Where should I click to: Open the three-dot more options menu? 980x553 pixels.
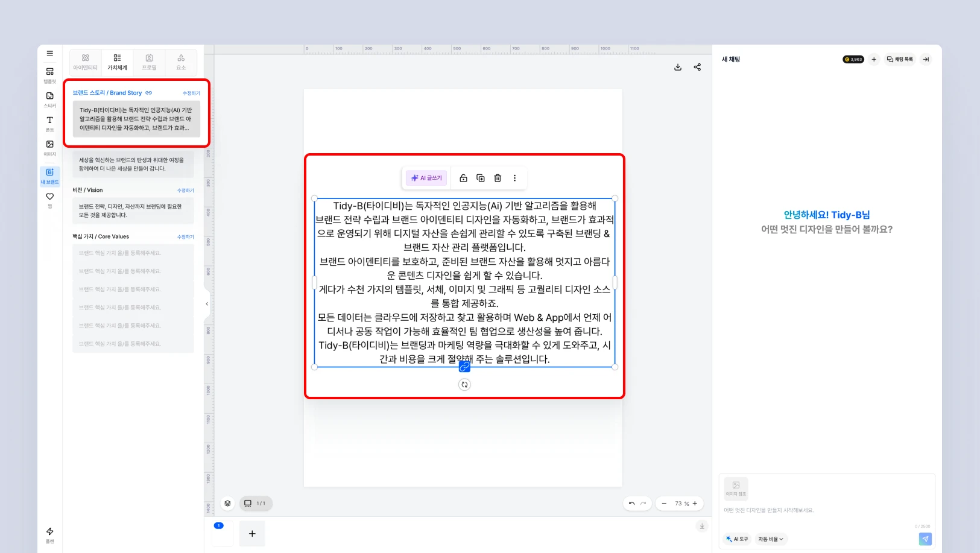[x=514, y=178]
